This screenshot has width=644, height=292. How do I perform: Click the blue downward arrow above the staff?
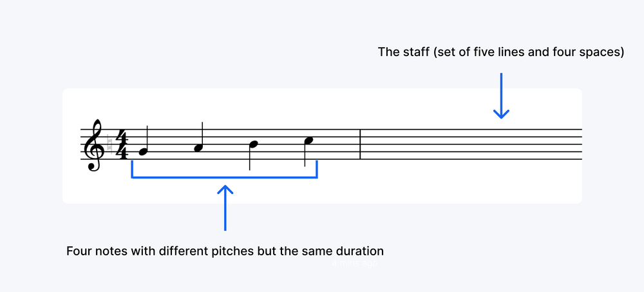(x=501, y=95)
